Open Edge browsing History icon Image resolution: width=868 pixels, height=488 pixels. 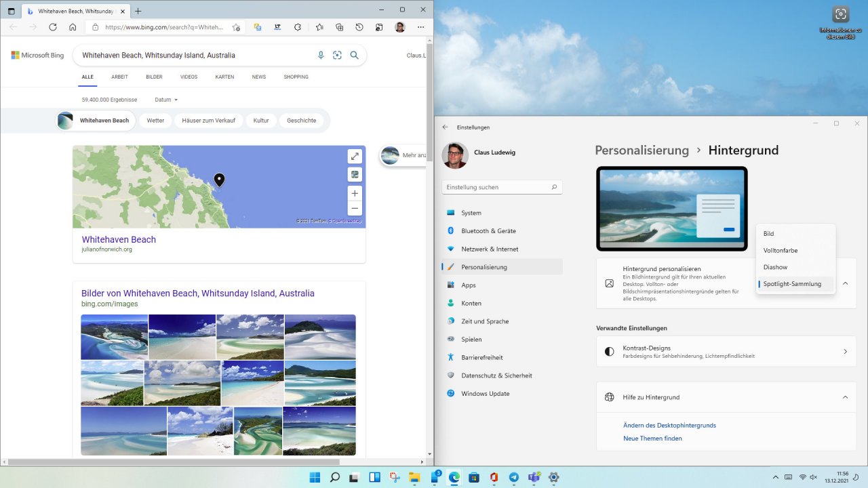click(x=359, y=27)
